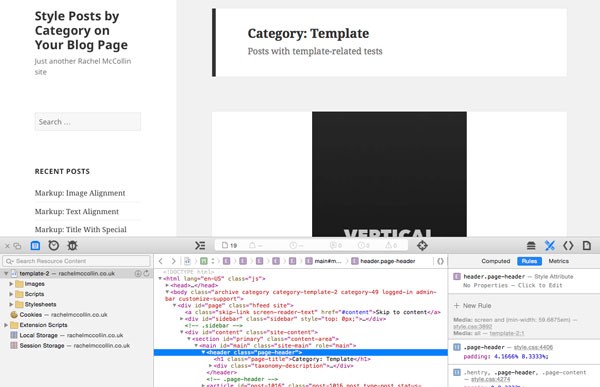Open the Resource details page icon
Screen dimensions: 600x387
(x=587, y=245)
